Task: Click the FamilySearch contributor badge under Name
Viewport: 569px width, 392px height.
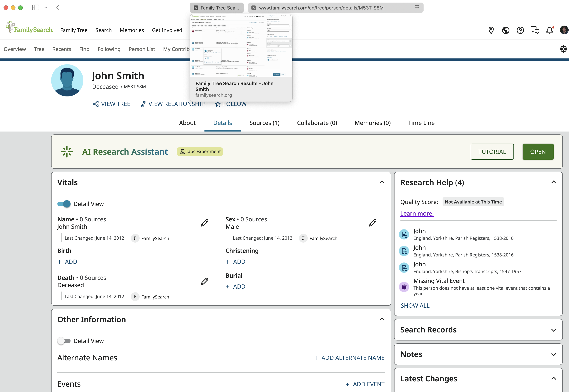Action: pyautogui.click(x=150, y=238)
